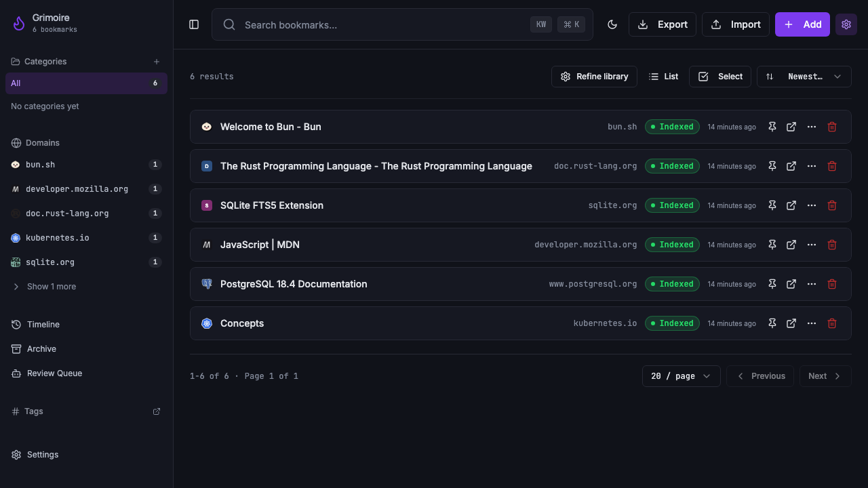Delete the Welcome to Bun bookmark
The image size is (868, 488).
coord(832,127)
